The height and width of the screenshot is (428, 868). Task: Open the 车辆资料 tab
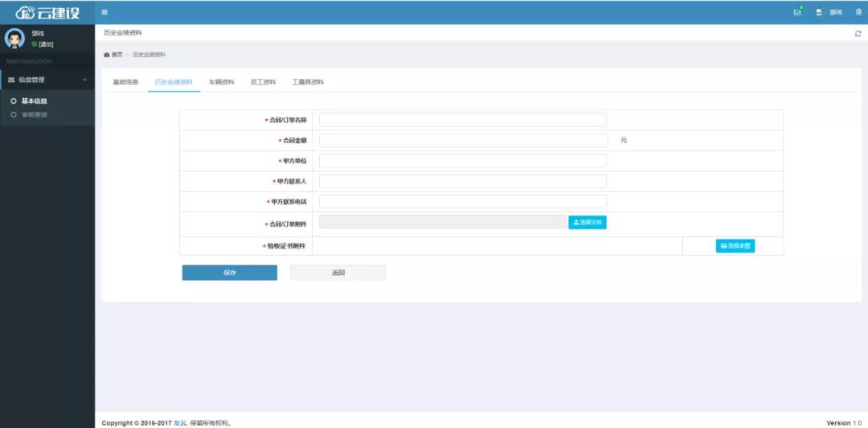[222, 82]
